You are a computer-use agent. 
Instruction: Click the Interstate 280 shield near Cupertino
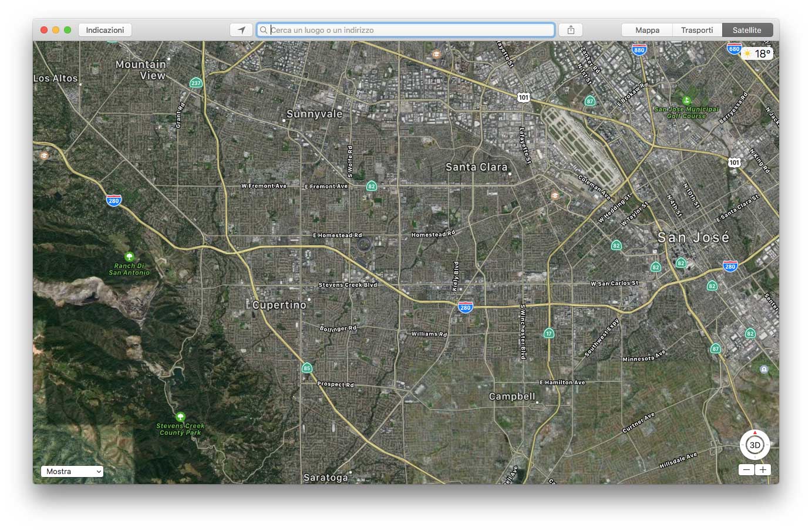(465, 307)
